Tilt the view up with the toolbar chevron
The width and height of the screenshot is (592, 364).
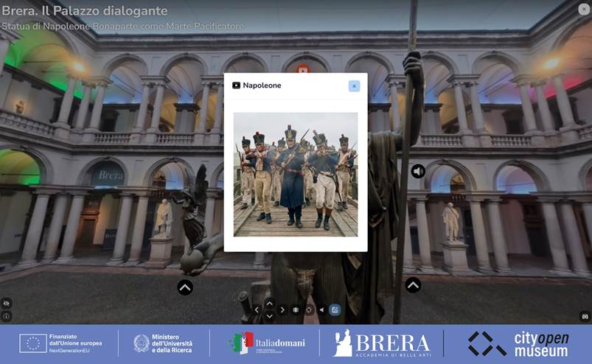click(269, 303)
